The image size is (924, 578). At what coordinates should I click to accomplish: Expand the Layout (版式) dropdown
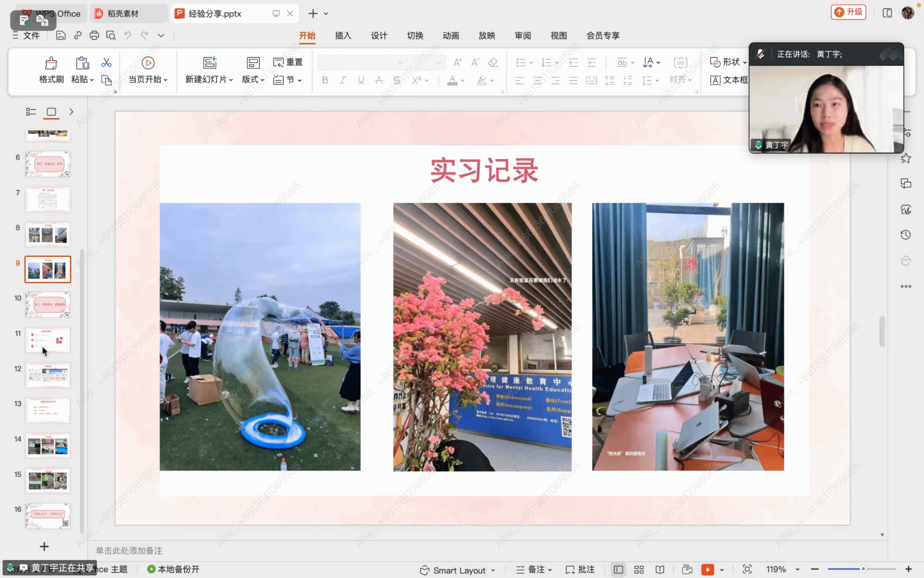point(254,79)
